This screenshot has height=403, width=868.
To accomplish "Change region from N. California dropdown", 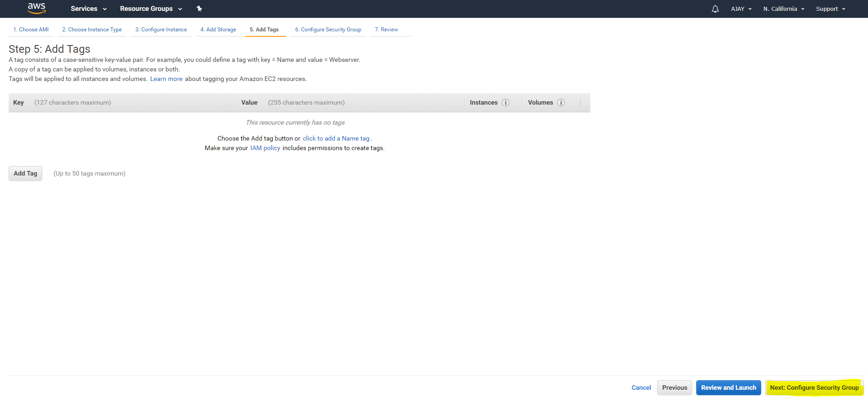I will tap(783, 9).
